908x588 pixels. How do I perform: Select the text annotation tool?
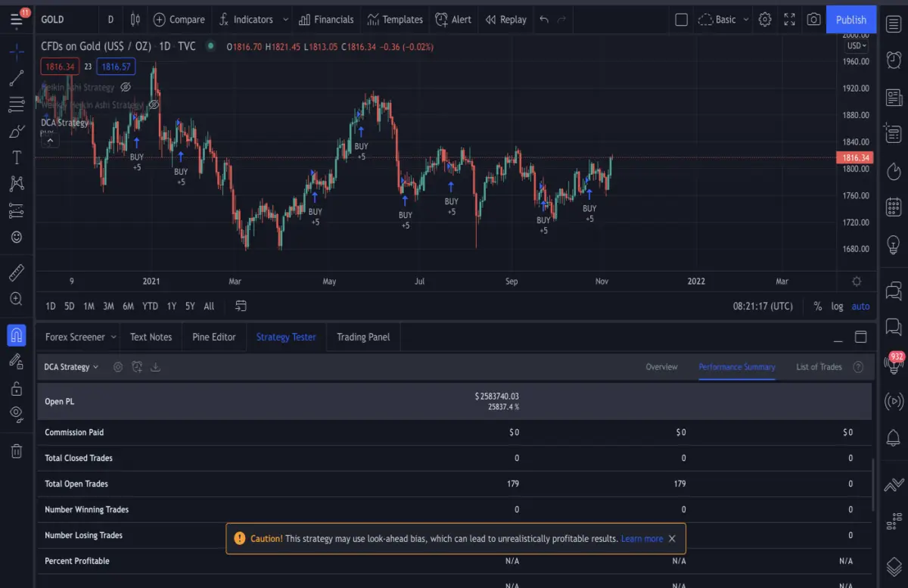pos(17,157)
